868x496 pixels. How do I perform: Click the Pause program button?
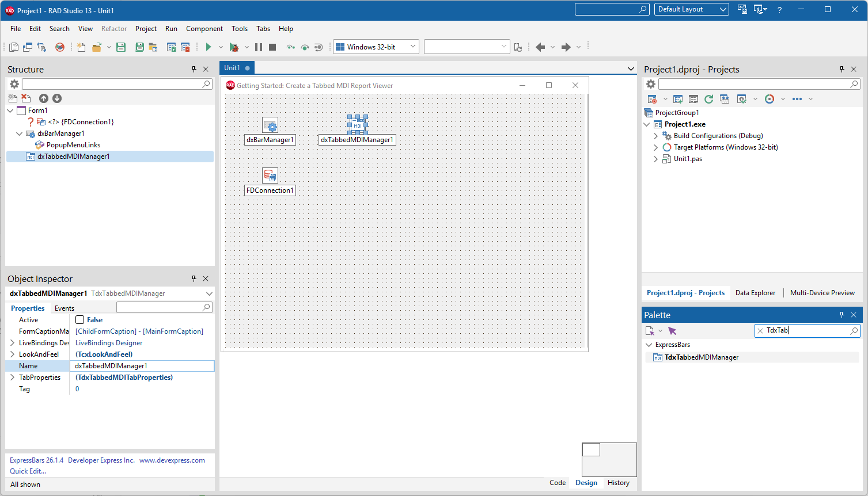click(259, 47)
